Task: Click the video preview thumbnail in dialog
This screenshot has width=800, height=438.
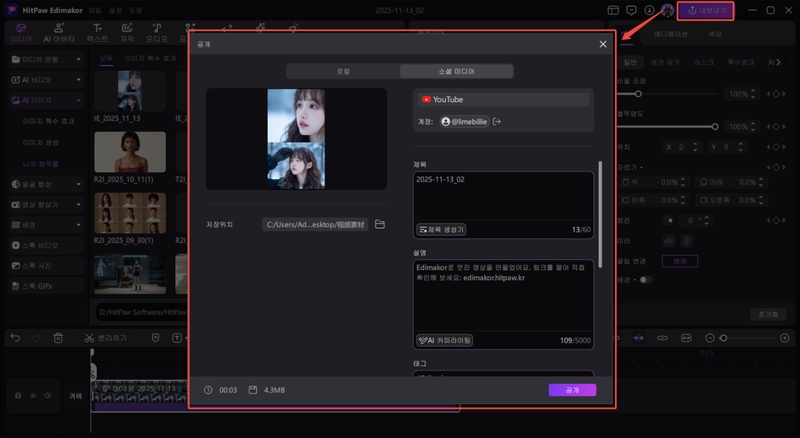Action: (x=296, y=139)
